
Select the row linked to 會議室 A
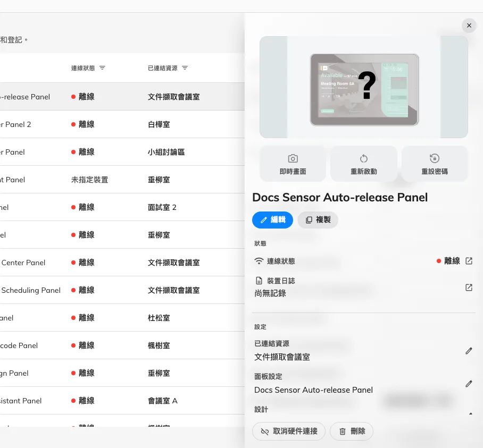[x=122, y=401]
